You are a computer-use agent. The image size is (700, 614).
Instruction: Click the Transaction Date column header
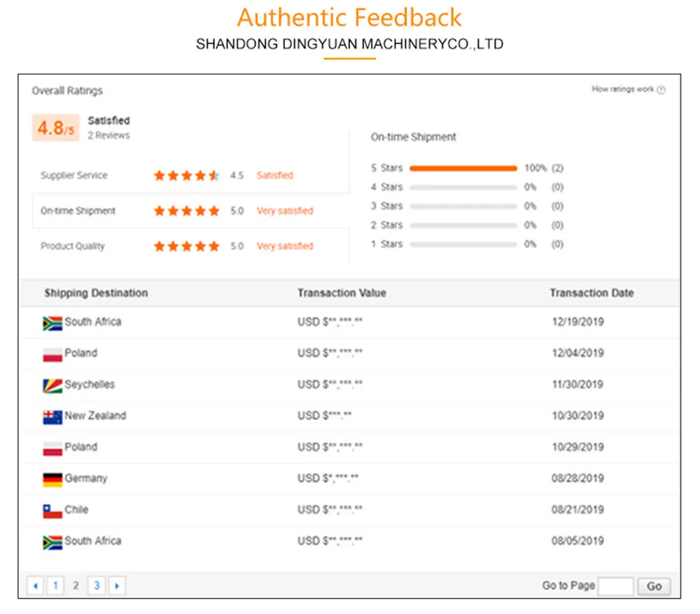click(x=591, y=293)
